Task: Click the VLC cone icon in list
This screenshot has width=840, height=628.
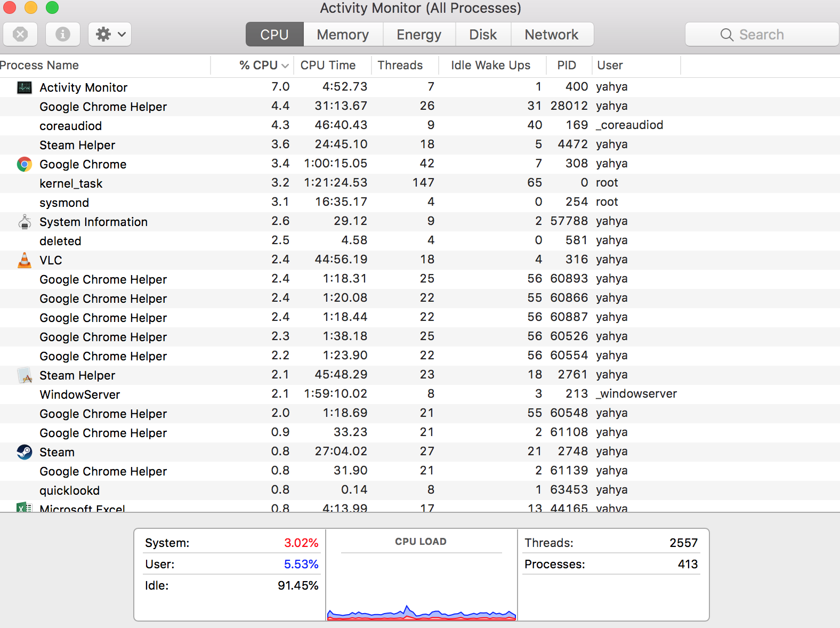Action: point(25,260)
